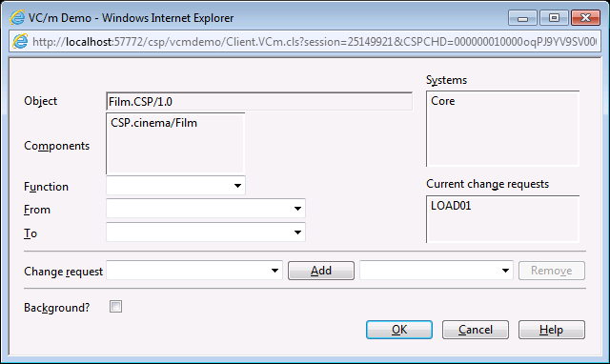610x364 pixels.
Task: Open the Function dropdown
Action: 175,186
